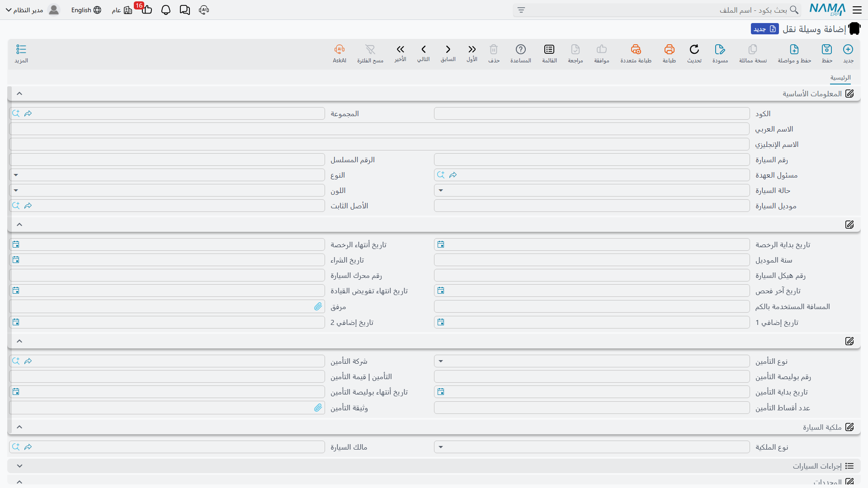
Task: Switch language to English
Action: tap(86, 10)
